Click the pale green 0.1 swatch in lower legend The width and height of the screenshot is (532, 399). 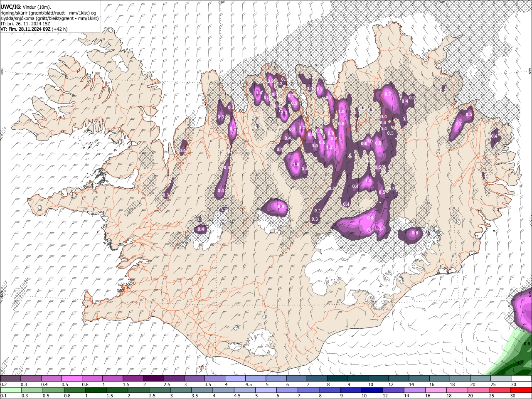[11, 390]
